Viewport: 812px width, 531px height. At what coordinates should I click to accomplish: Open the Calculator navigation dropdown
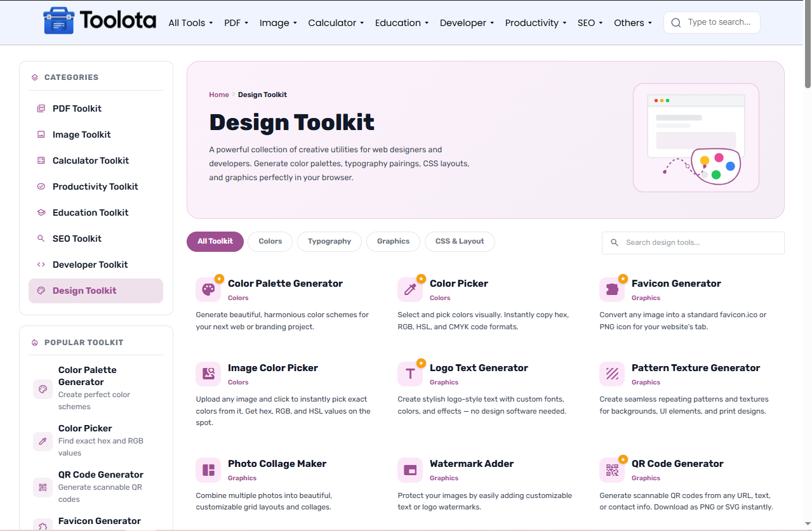pos(336,23)
